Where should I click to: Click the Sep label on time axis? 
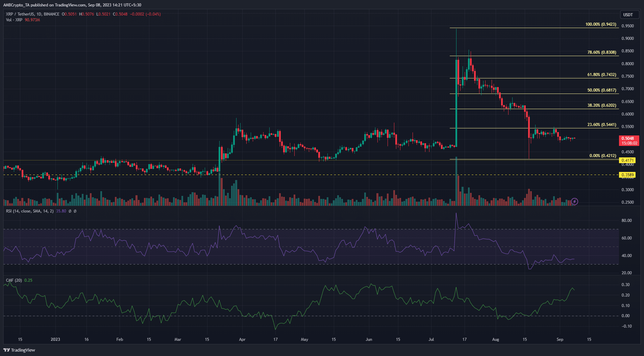(x=560, y=339)
